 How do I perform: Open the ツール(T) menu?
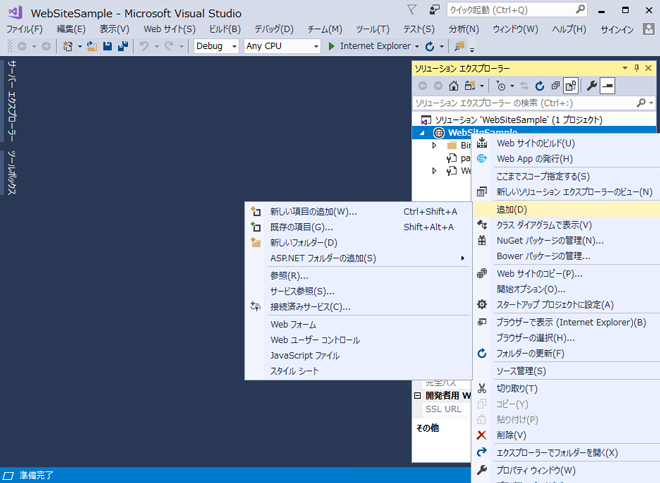(373, 29)
